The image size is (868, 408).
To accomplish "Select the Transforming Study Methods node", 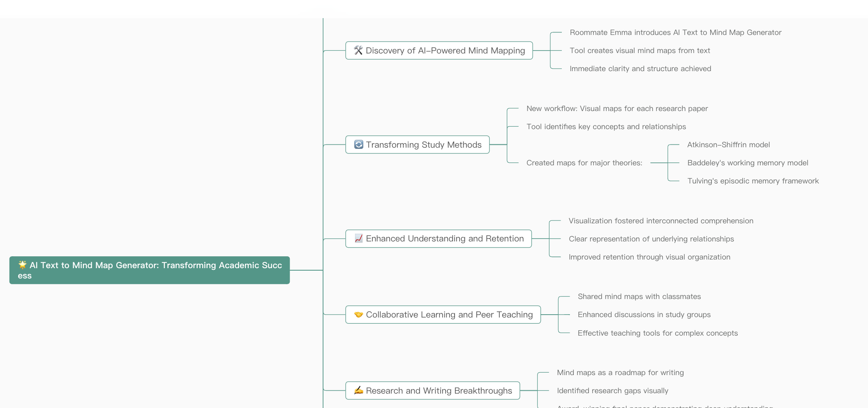I will [x=418, y=145].
